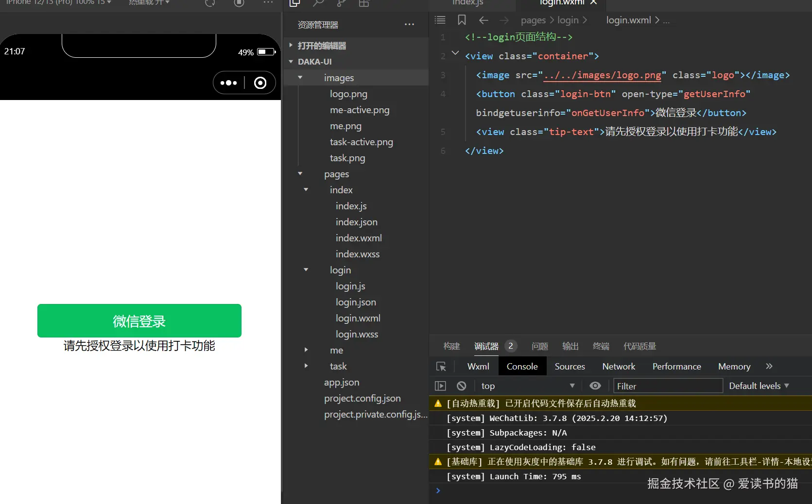The image size is (812, 504).
Task: Click the ../../images/logo.png path link in code
Action: (x=603, y=75)
